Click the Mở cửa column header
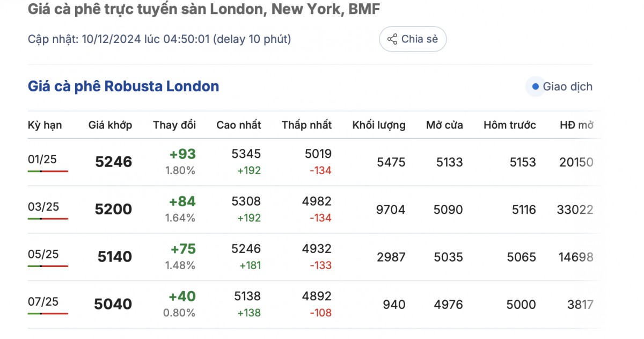The image size is (644, 339). (444, 125)
